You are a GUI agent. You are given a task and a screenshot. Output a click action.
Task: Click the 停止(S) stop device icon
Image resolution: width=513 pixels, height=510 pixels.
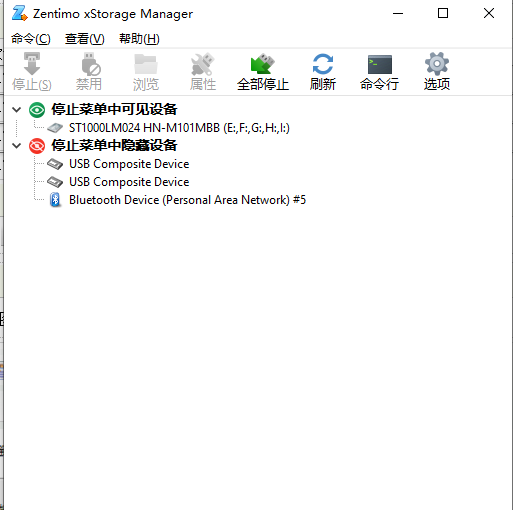(x=32, y=64)
